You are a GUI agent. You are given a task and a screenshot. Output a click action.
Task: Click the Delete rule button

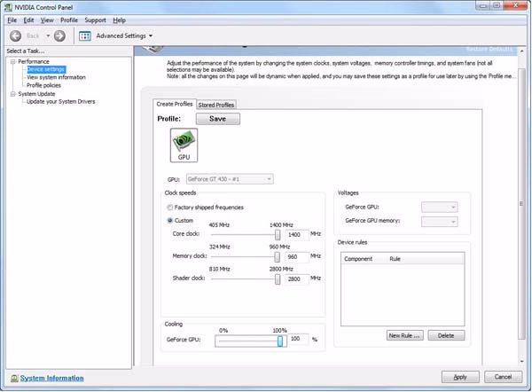pos(446,335)
